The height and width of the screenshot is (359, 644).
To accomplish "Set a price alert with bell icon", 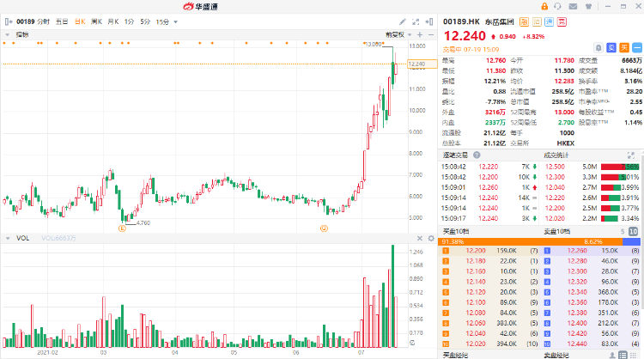I will tap(598, 48).
